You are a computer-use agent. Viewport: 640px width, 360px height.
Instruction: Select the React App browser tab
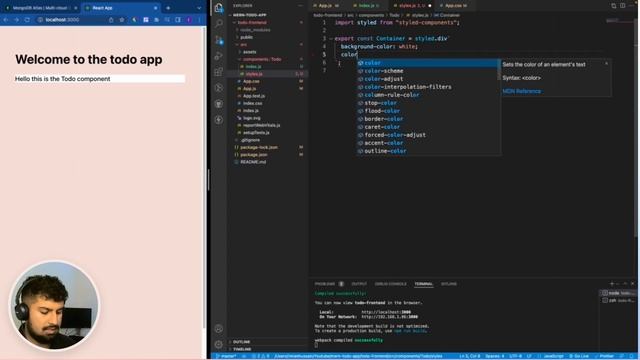(121, 8)
